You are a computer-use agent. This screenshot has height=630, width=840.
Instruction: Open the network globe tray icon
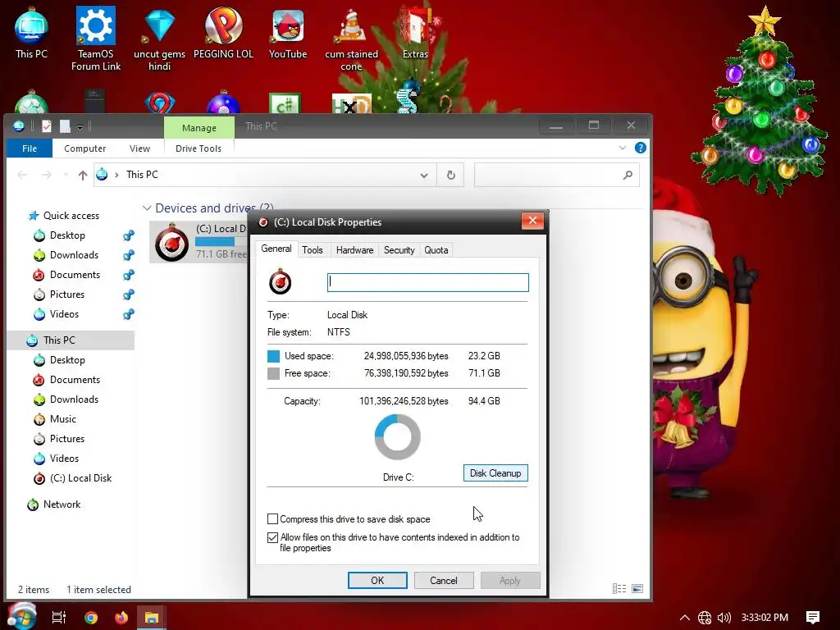705,618
